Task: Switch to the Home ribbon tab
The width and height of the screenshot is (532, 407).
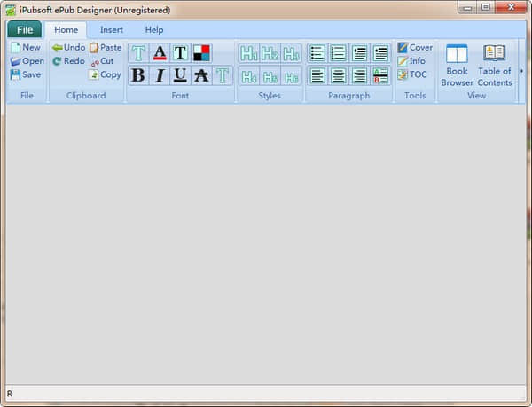Action: coord(66,30)
